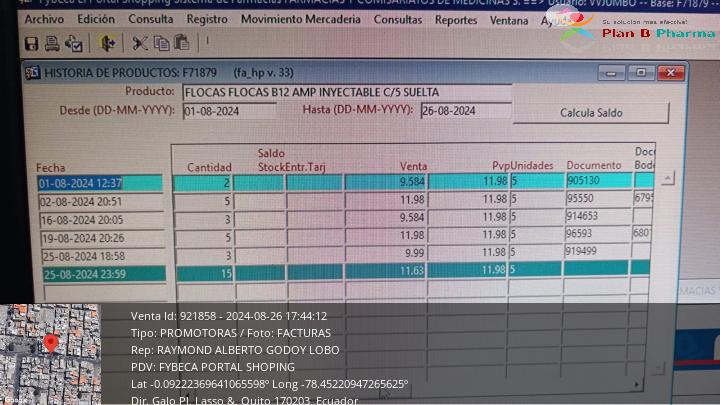Close the Historia de Productos window
720x405 pixels.
(x=671, y=73)
